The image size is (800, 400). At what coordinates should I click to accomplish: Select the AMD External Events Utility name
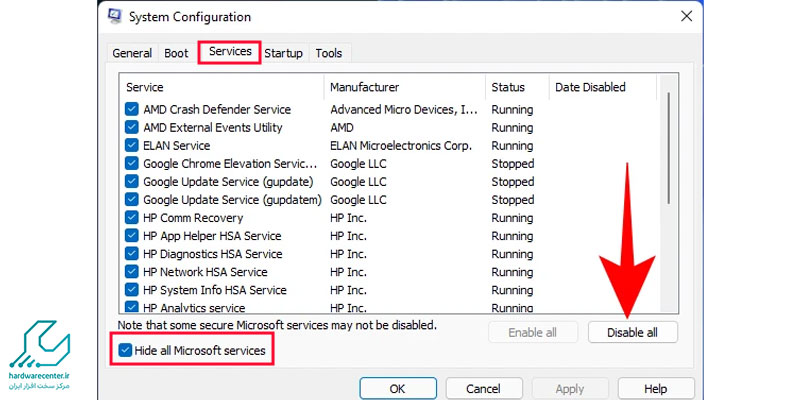pyautogui.click(x=213, y=128)
